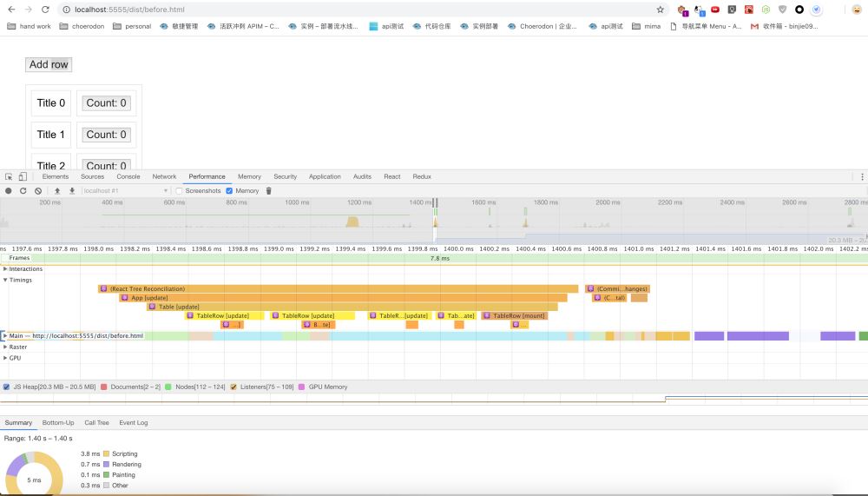Collapse the Timings track

tap(5, 280)
